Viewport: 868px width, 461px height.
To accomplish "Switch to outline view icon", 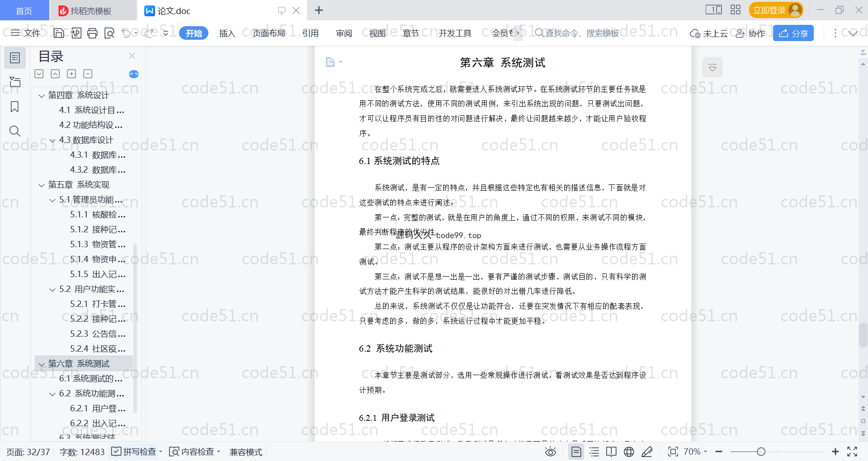I will [594, 452].
